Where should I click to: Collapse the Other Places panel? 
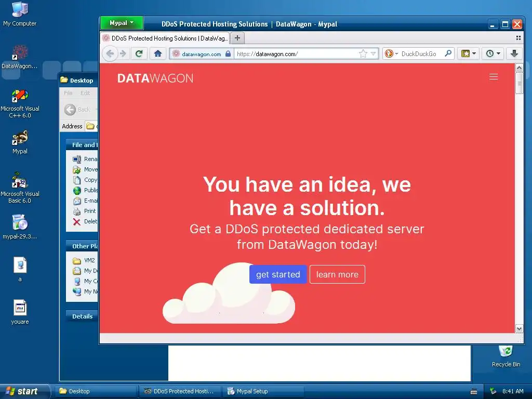click(x=82, y=246)
